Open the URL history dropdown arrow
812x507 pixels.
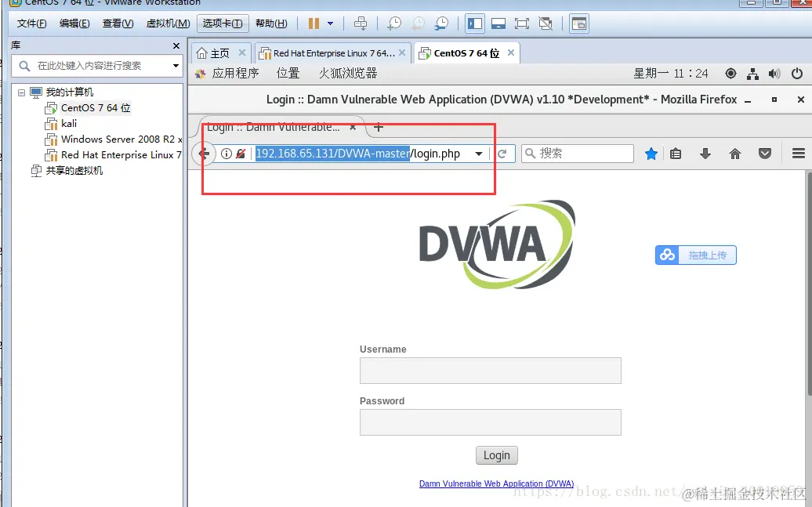click(478, 154)
